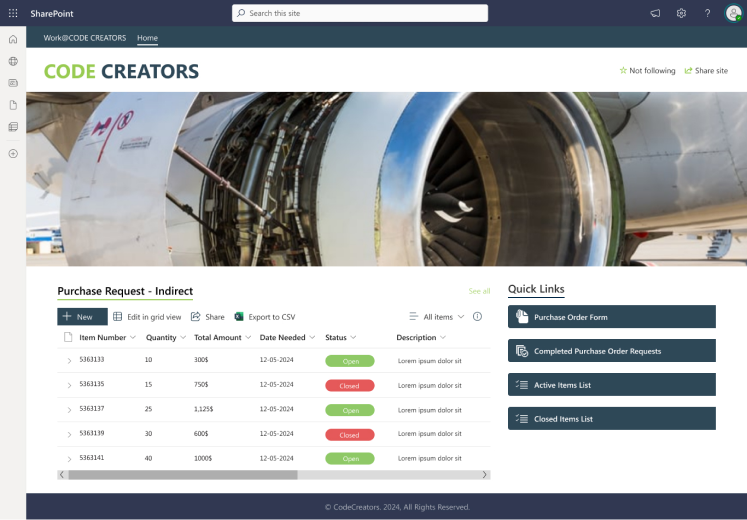Screen dimensions: 747x520
Task: Open the user profile avatar
Action: (733, 13)
